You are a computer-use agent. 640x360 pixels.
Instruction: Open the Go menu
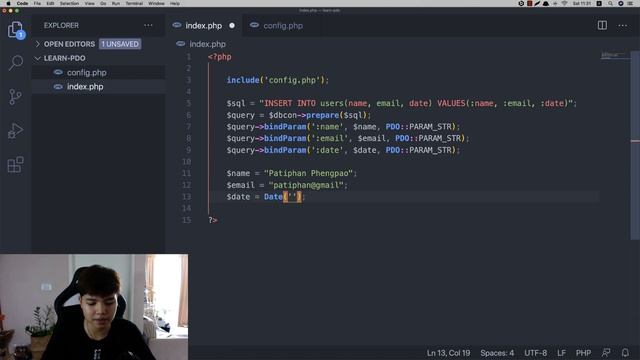(103, 3)
